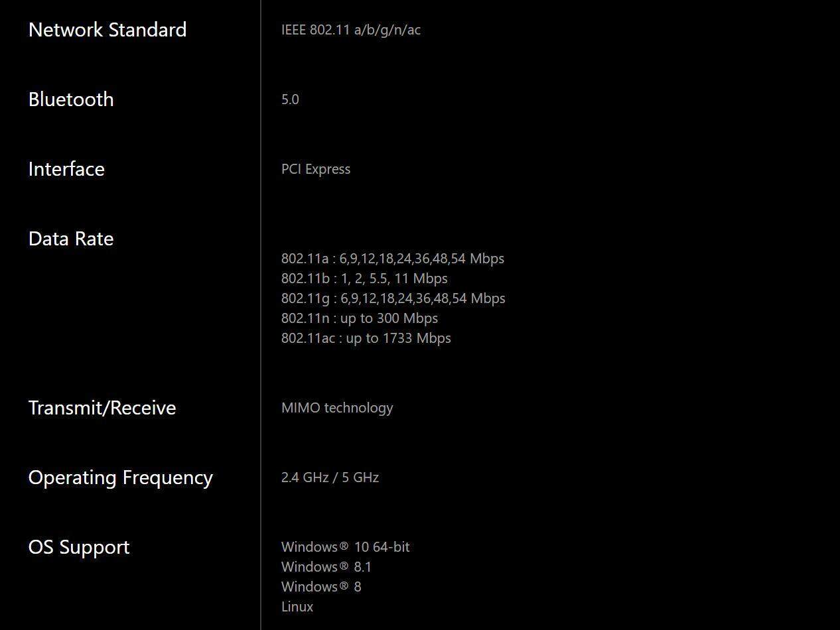Click the 802.11b 1, 2, 5.5, 11 Mbps line
This screenshot has width=840, height=630.
tap(364, 279)
